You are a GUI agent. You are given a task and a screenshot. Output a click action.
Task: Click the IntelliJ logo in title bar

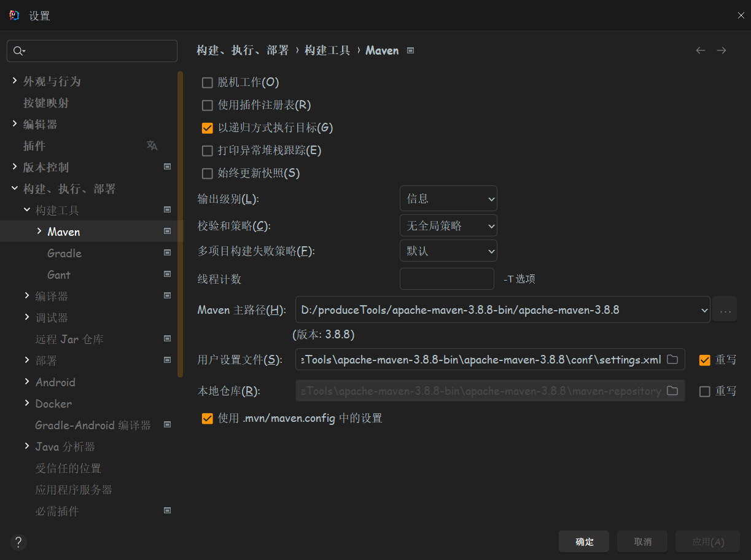[15, 15]
